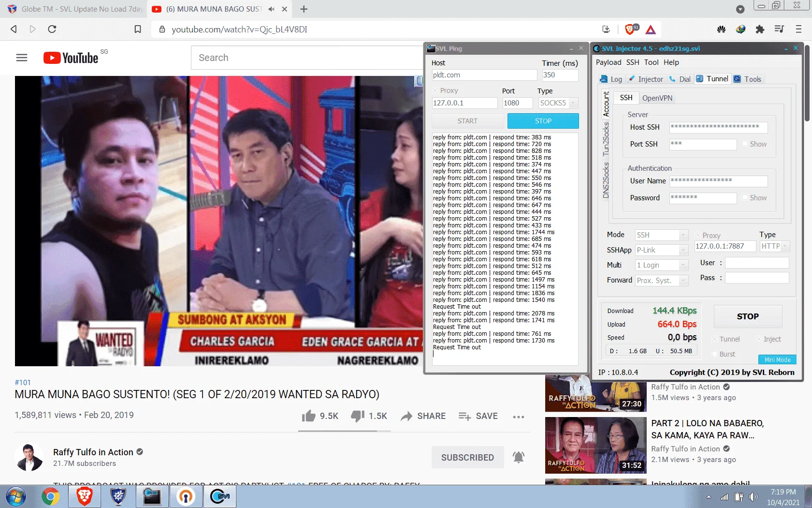Image resolution: width=812 pixels, height=508 pixels.
Task: Open the volume speaker tray icon
Action: 754,497
